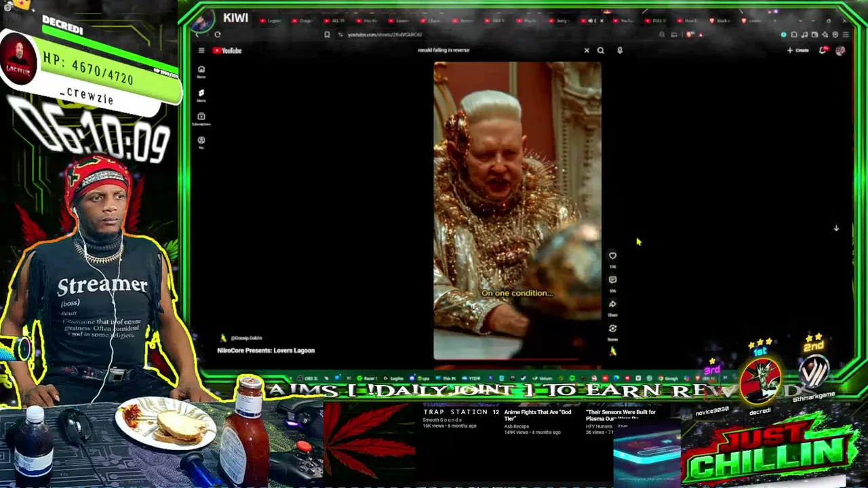Open Razer app in the taskbar
This screenshot has height=488, width=868.
[368, 378]
